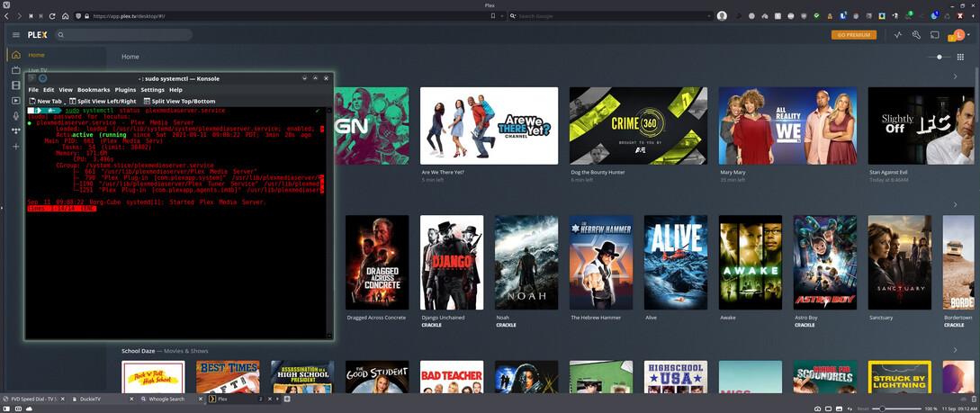The width and height of the screenshot is (980, 413).
Task: Expand the address bar dropdown arrow
Action: point(502,15)
